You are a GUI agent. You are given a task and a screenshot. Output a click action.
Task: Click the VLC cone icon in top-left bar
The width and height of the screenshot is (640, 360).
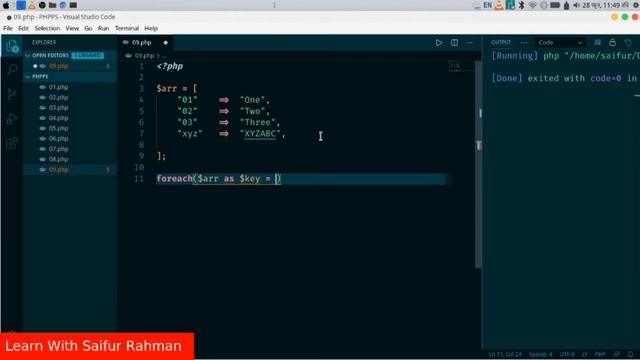(31, 5)
